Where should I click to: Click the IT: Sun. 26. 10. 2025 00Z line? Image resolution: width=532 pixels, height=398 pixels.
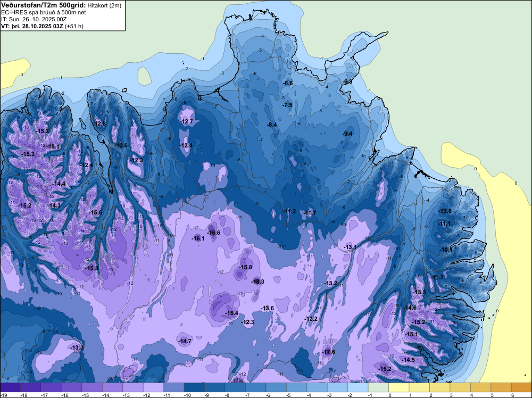34,19
